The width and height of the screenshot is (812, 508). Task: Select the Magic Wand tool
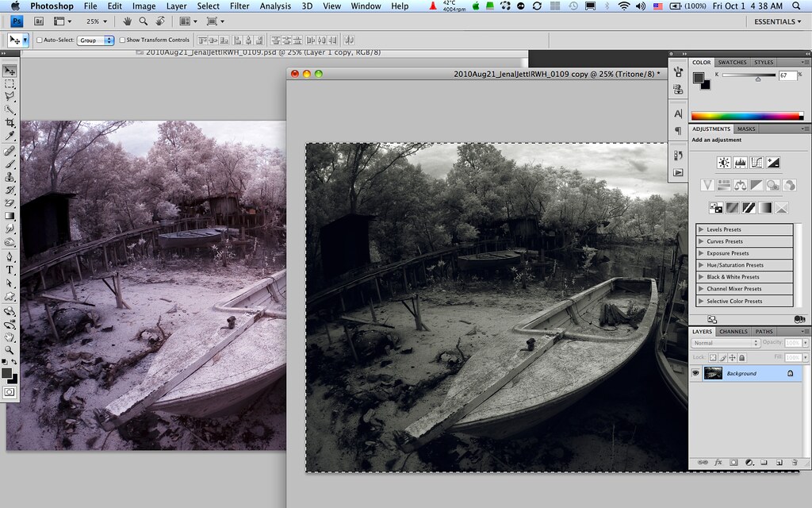point(10,110)
